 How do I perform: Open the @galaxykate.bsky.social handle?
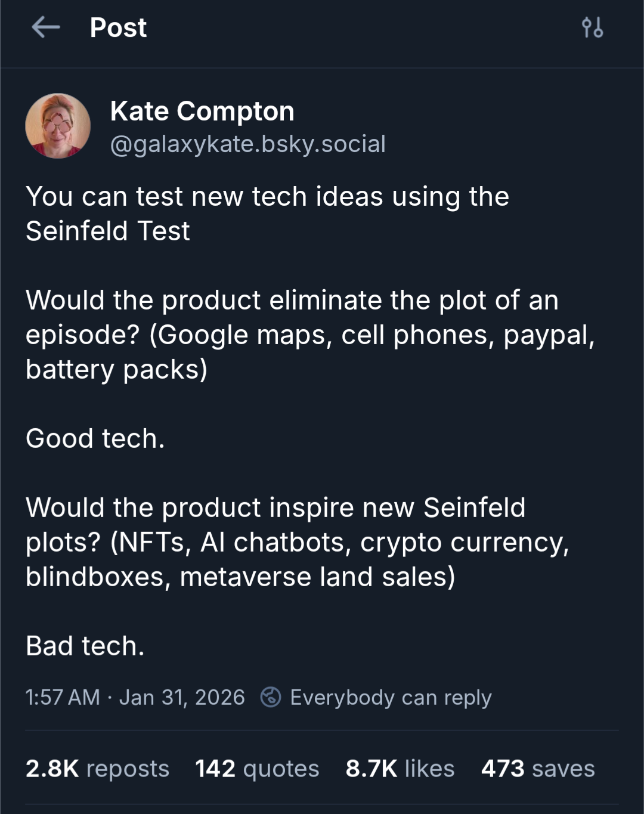point(247,144)
